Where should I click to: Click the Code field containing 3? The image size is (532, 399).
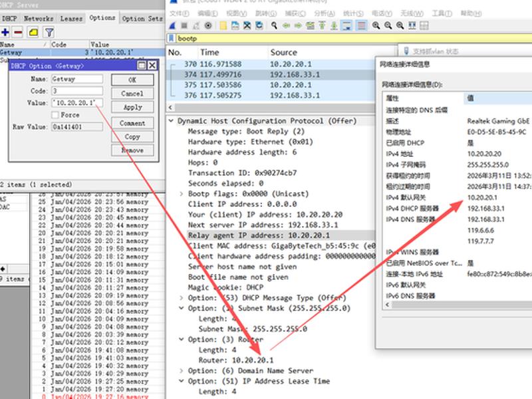(x=77, y=91)
